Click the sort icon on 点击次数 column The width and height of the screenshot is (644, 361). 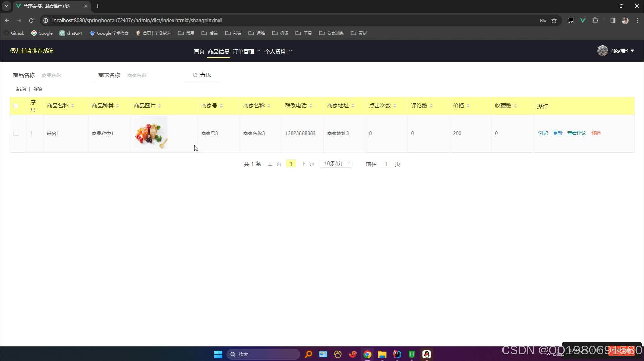pos(395,105)
